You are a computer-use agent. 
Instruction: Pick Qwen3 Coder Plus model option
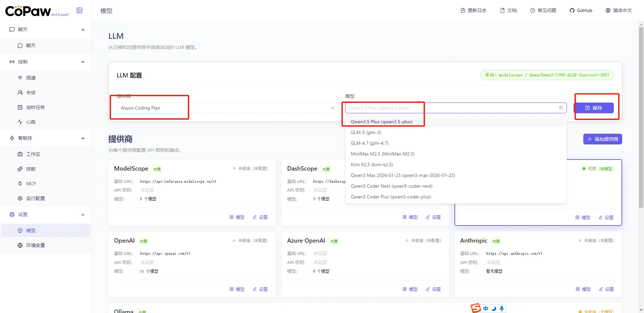click(x=391, y=197)
